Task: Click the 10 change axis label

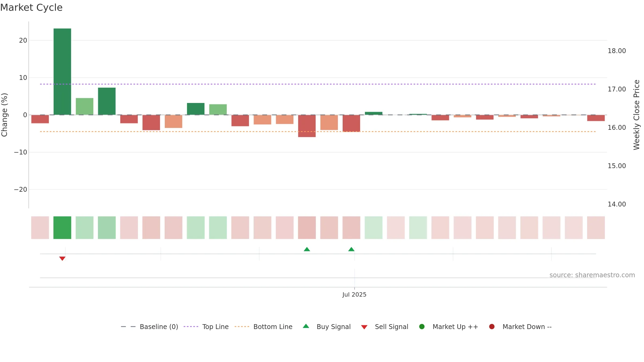Action: pos(23,78)
